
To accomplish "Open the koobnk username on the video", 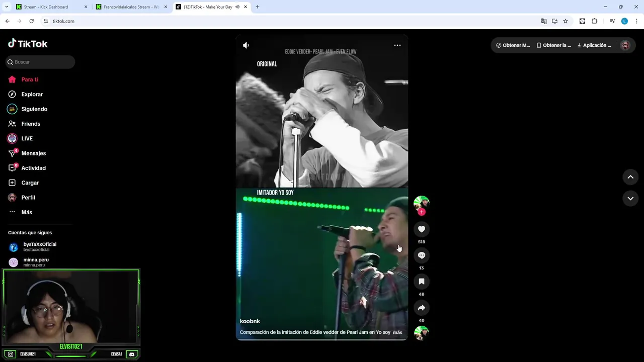I will (250, 321).
